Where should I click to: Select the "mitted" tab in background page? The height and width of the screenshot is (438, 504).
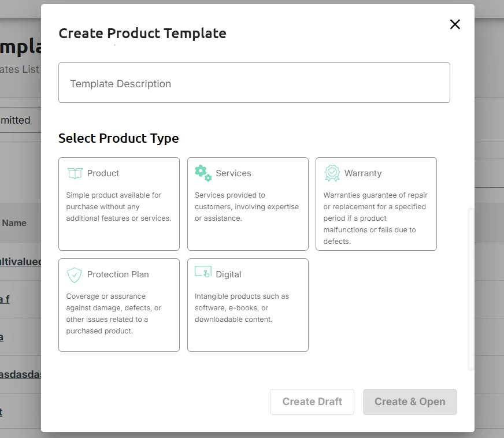point(15,120)
